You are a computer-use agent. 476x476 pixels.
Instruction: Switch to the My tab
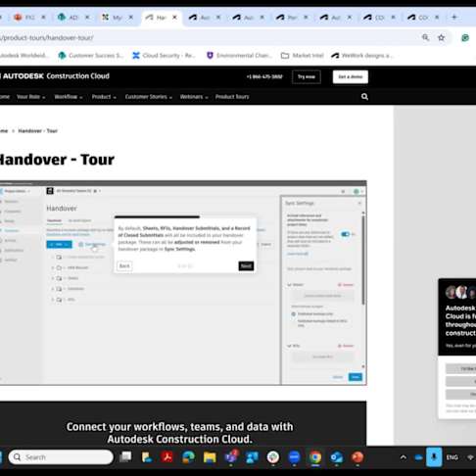[117, 18]
